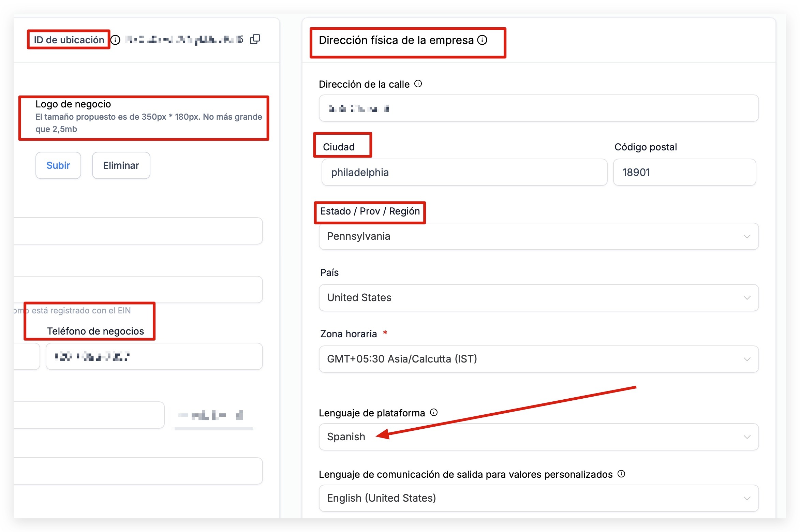Screen dimensions: 800x532
Task: Click info icon next to Lenguaje de plataforma
Action: pyautogui.click(x=434, y=413)
